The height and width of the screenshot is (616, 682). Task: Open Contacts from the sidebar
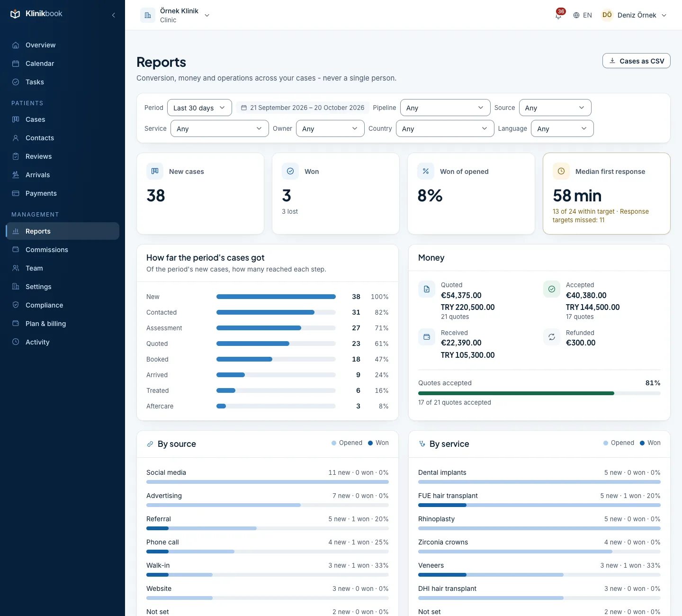click(63, 138)
